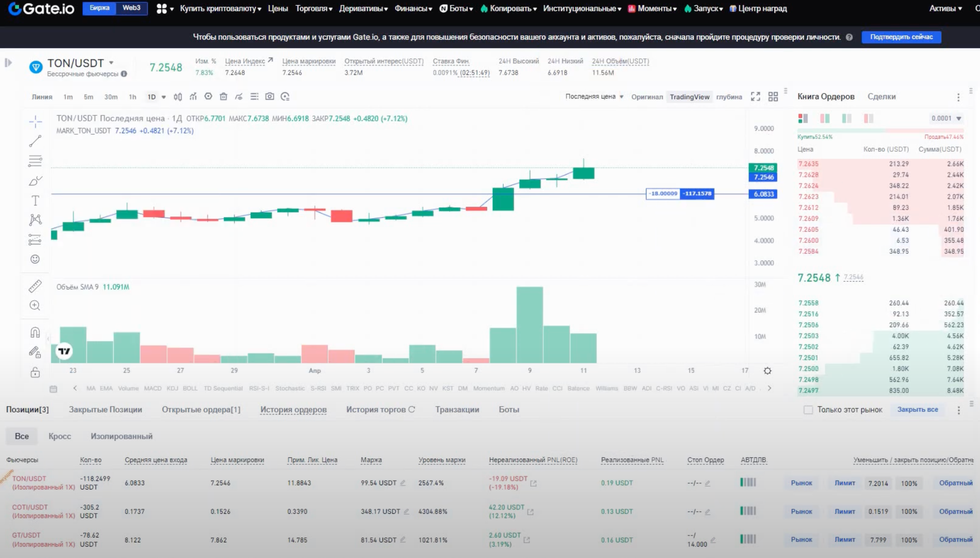Screen dimensions: 980x558
Task: Open positions panel options menu
Action: coord(959,410)
